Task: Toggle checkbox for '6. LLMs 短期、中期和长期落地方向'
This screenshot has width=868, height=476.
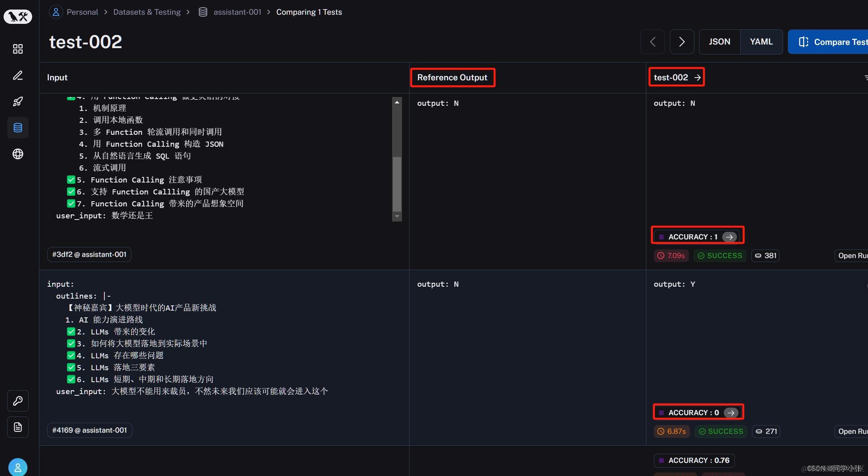Action: pos(71,379)
